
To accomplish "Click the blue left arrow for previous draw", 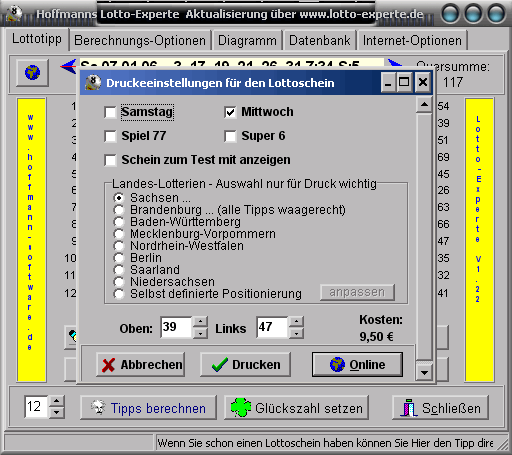I will 68,66.
